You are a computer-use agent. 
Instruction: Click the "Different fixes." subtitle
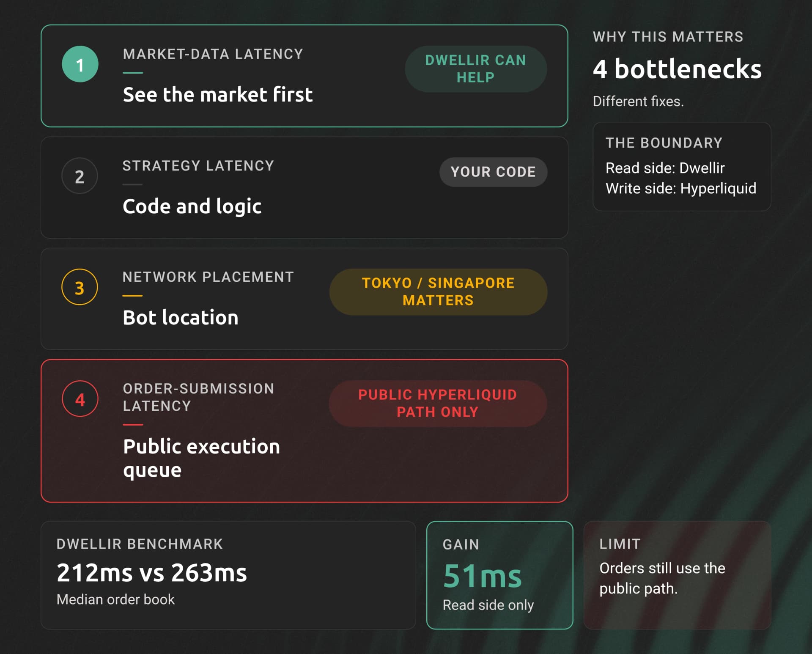point(638,102)
